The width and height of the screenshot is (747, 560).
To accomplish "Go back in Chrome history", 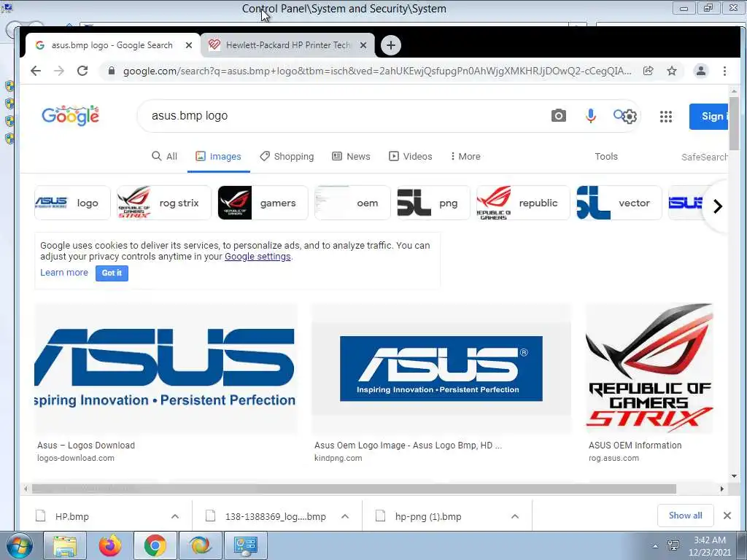I will pyautogui.click(x=36, y=71).
